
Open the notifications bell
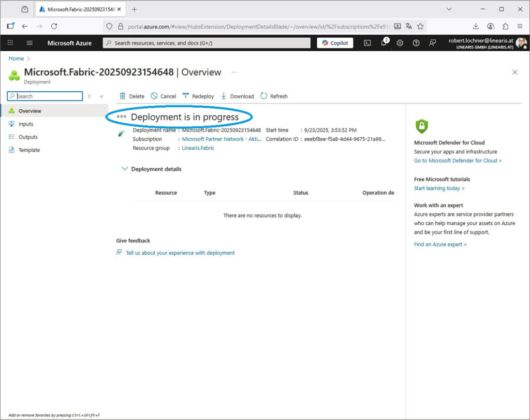point(384,42)
